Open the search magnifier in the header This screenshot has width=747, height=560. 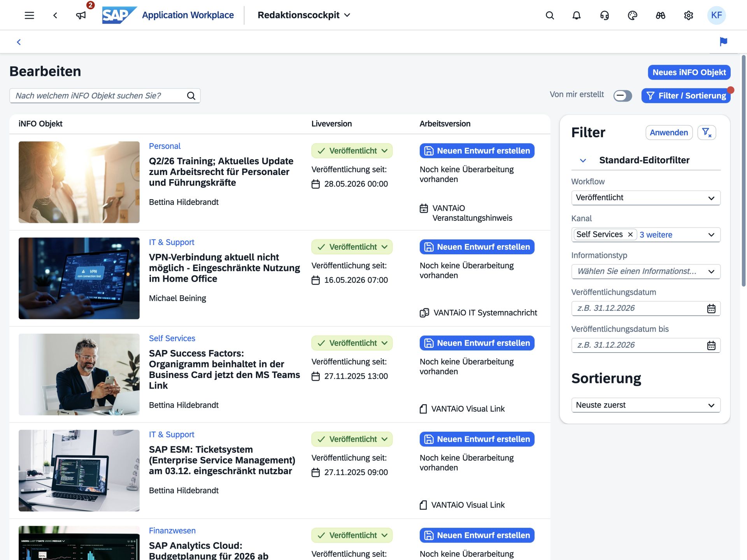[550, 15]
